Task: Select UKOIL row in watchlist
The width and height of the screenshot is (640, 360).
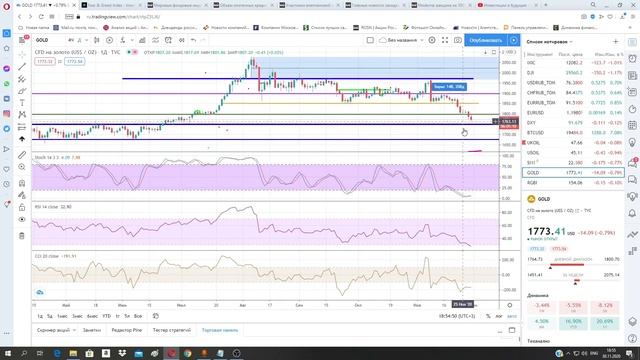Action: click(573, 143)
